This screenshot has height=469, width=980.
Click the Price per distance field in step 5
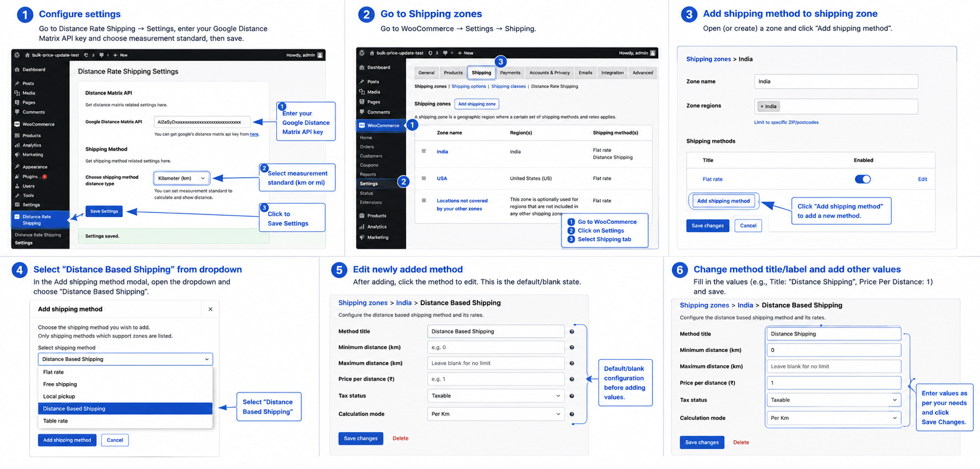coord(496,379)
